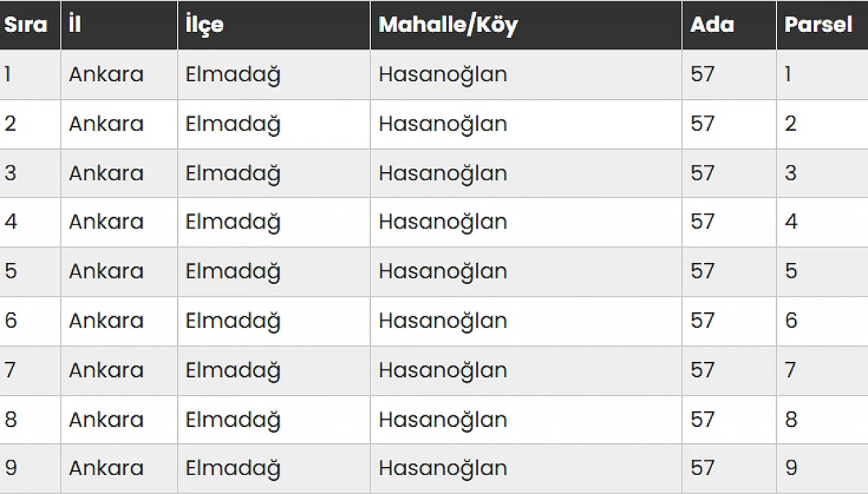Click Elmadağ in row 8
This screenshot has width=868, height=494.
click(233, 419)
